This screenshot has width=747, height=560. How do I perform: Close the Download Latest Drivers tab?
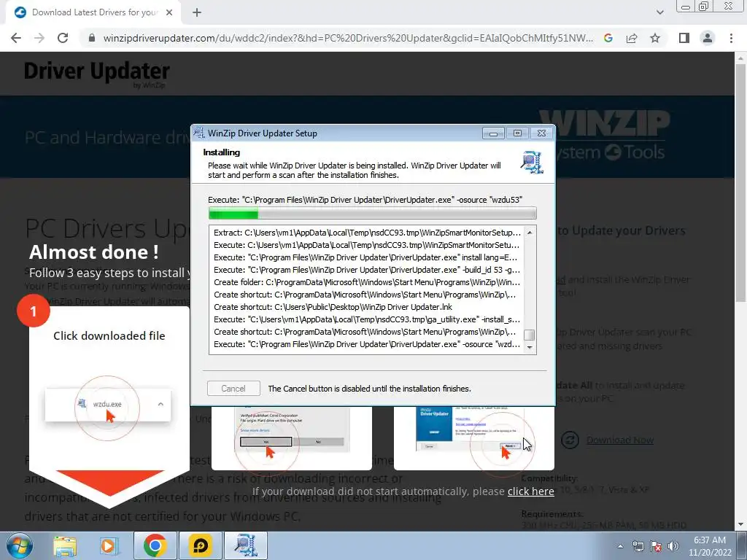click(169, 12)
